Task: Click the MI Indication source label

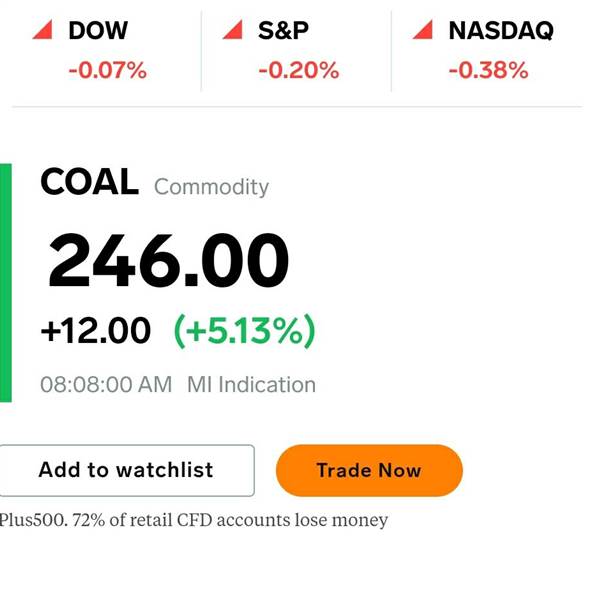Action: point(251,385)
